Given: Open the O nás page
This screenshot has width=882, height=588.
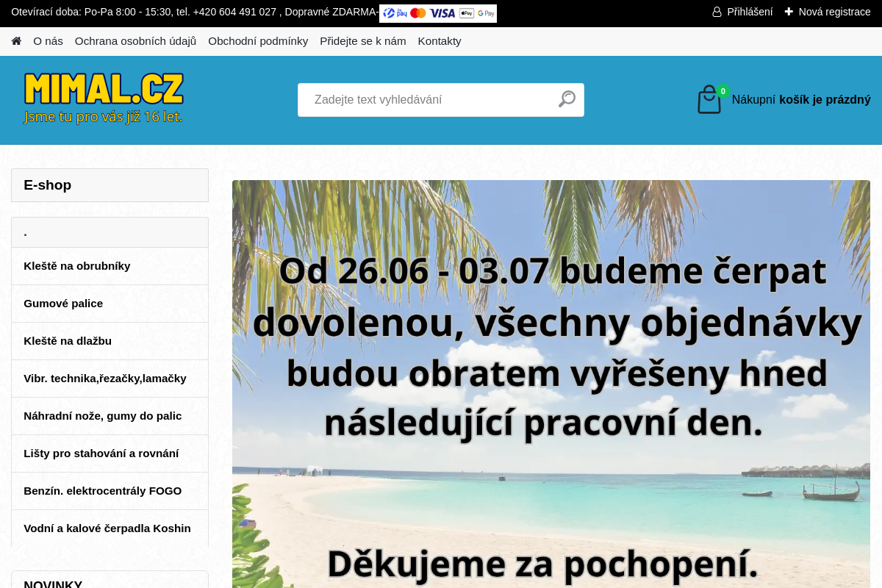Looking at the screenshot, I should (x=48, y=41).
